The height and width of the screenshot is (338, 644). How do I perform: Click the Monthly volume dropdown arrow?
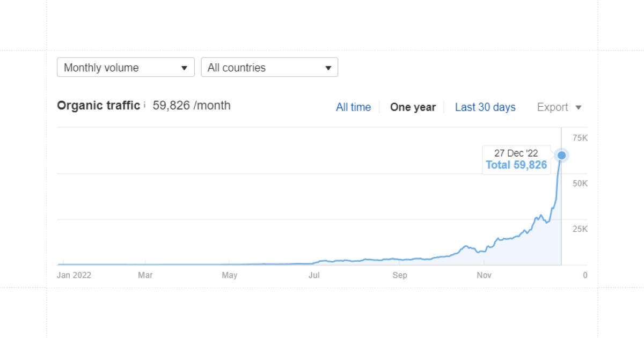click(x=184, y=68)
